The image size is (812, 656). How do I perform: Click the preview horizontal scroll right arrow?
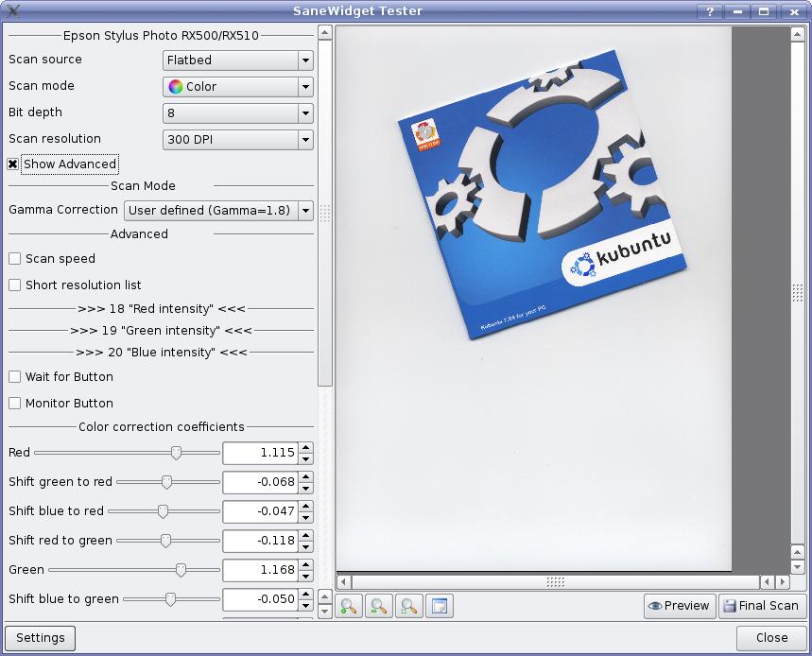coord(783,582)
